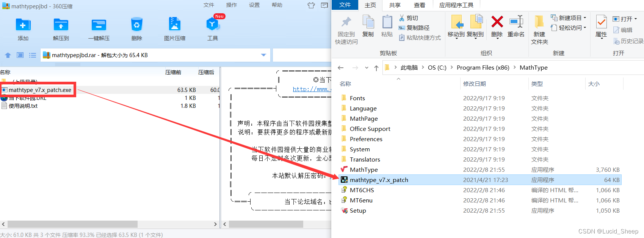Click the 一键解压 one-click extract icon
This screenshot has height=238, width=644.
[x=99, y=25]
